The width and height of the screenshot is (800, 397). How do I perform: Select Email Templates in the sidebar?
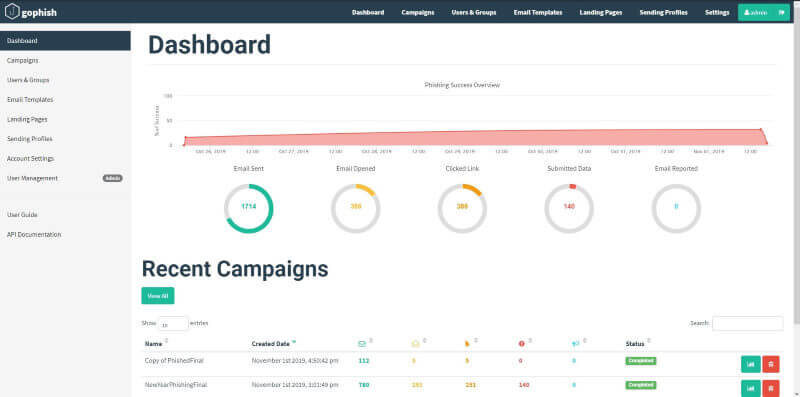coord(65,100)
